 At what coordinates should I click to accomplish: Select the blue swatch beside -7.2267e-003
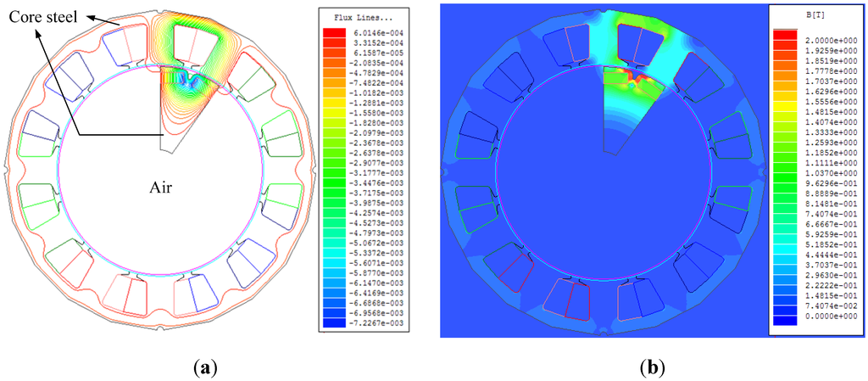tap(334, 322)
